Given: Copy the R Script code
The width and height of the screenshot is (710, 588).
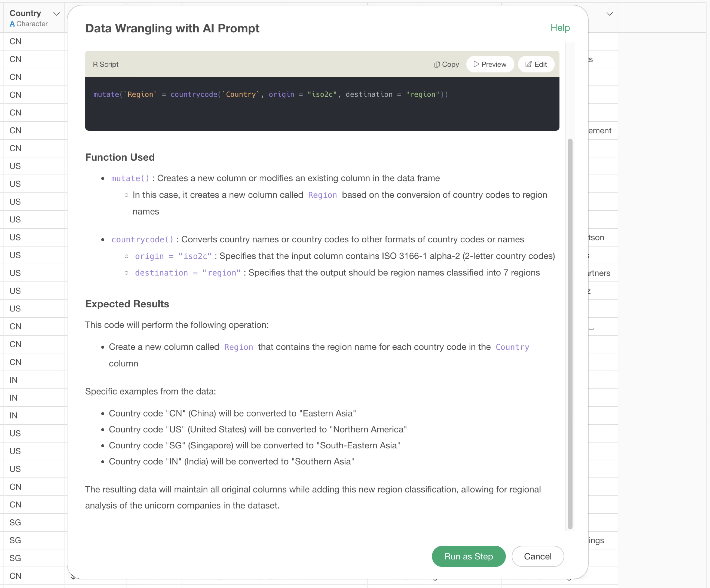Looking at the screenshot, I should [x=446, y=64].
